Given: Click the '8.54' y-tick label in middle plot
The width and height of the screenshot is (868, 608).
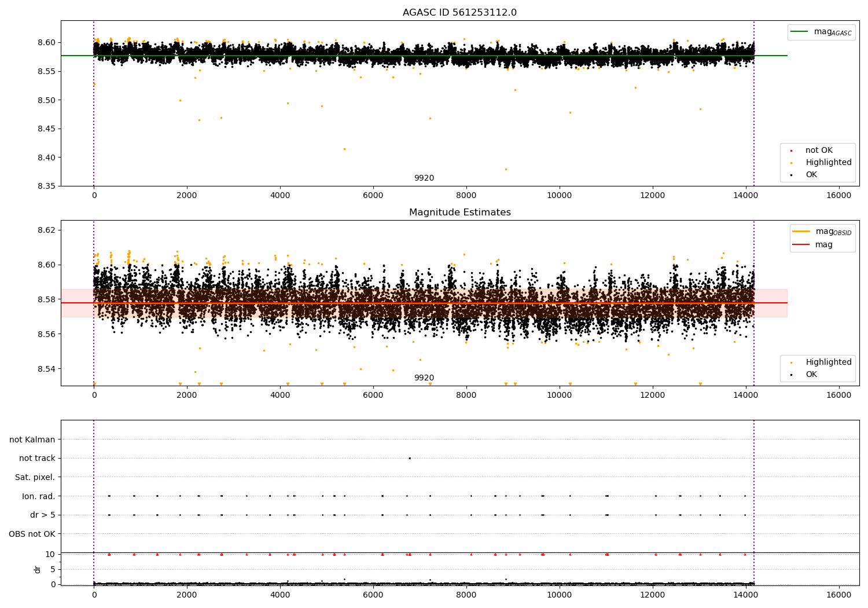Looking at the screenshot, I should point(47,369).
